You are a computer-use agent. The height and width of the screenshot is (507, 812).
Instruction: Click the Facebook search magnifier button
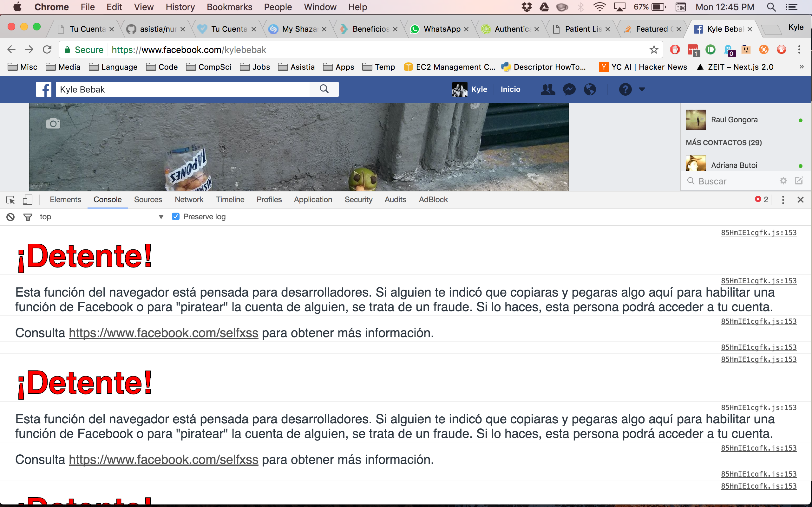coord(324,89)
